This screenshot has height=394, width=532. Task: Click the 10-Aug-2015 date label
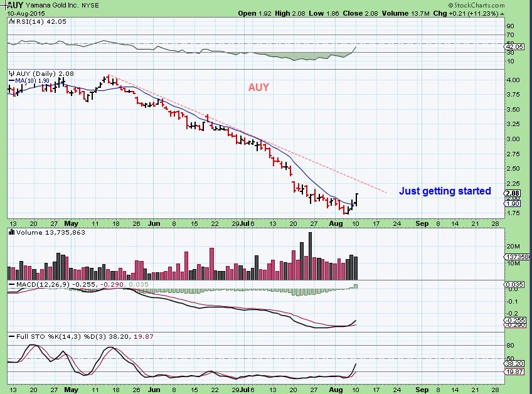pos(26,14)
